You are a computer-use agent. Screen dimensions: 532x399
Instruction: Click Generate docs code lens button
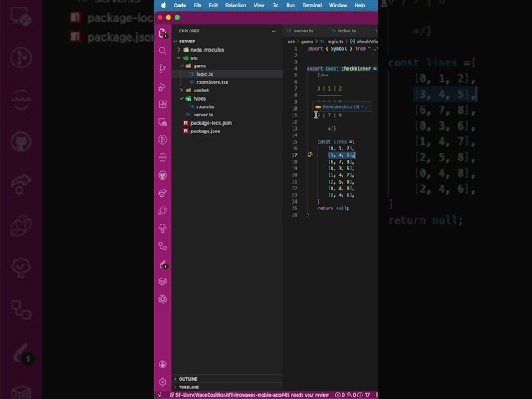click(x=342, y=107)
